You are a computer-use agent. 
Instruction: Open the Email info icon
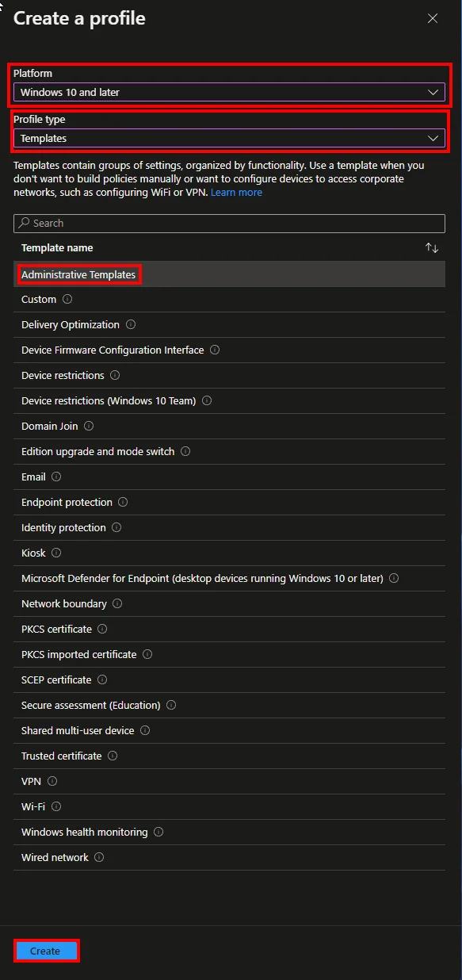[x=56, y=477]
